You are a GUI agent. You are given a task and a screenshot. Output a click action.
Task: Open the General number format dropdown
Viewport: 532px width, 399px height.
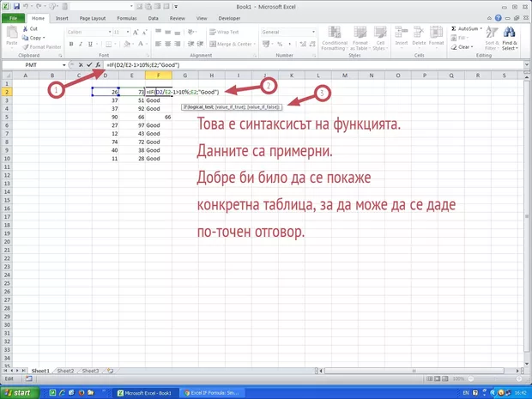point(313,33)
